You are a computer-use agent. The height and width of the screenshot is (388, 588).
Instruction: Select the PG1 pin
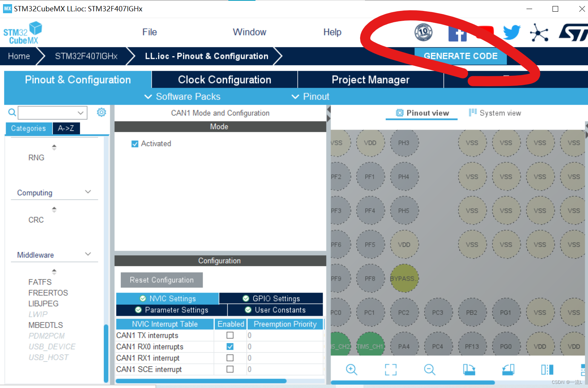tap(506, 313)
